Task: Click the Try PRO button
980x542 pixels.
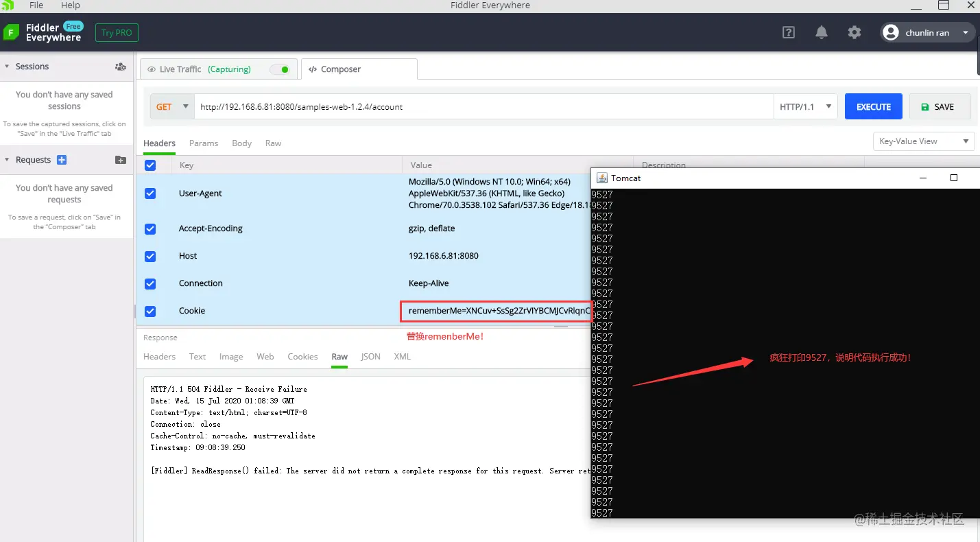Action: coord(117,32)
